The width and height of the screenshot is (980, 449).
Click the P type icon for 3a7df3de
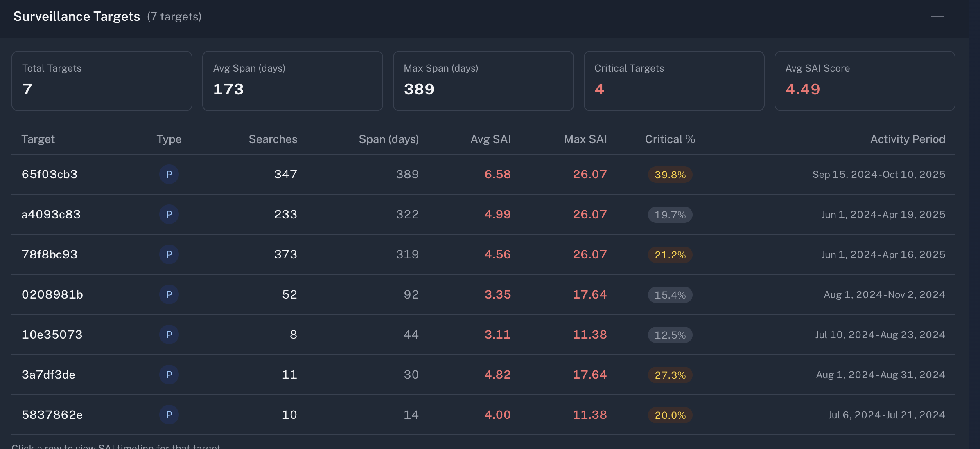[x=169, y=375]
